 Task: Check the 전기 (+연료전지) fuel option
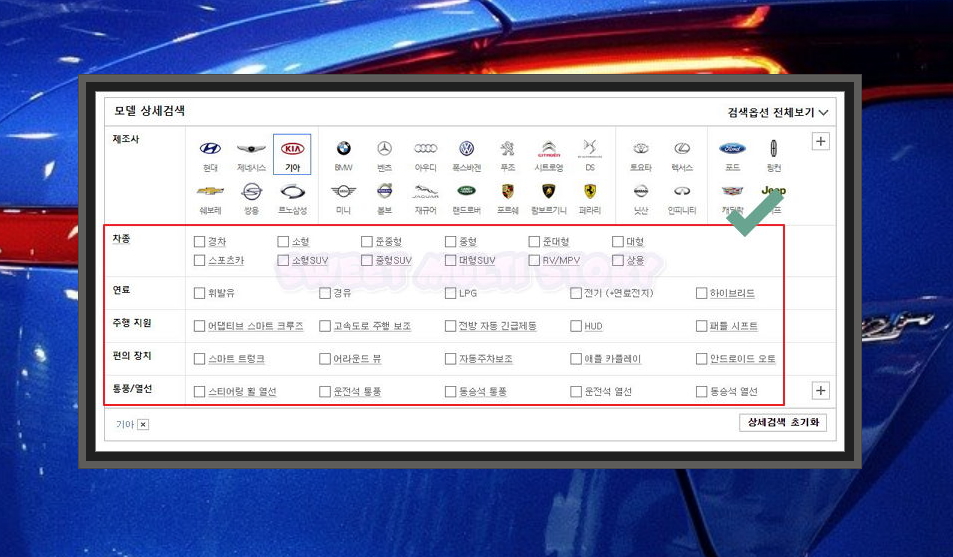pyautogui.click(x=576, y=293)
